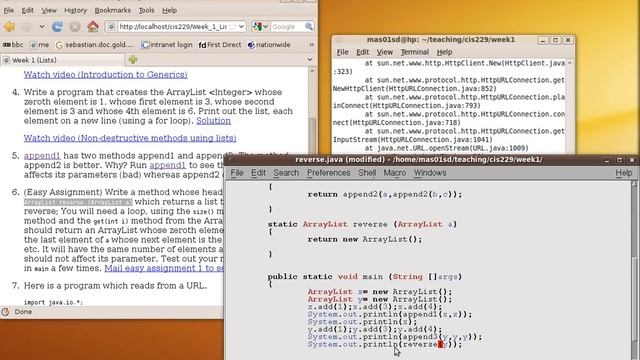Open editor Windows menu
The height and width of the screenshot is (360, 640).
430,173
